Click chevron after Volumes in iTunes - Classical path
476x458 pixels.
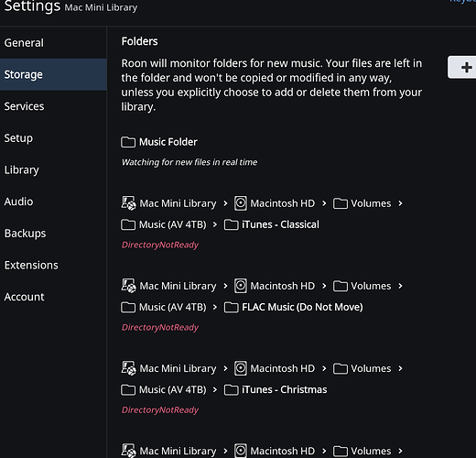click(x=400, y=203)
